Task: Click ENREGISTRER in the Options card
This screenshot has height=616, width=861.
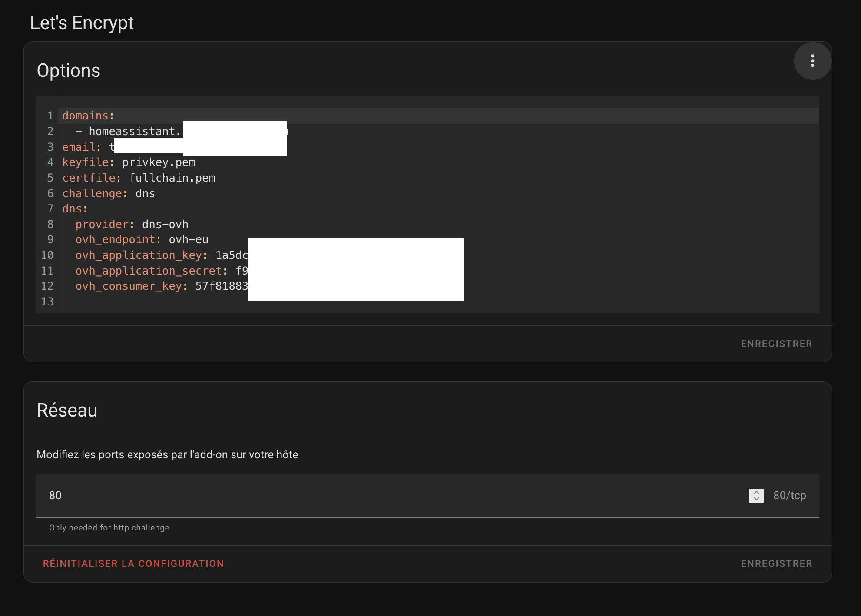Action: tap(776, 344)
